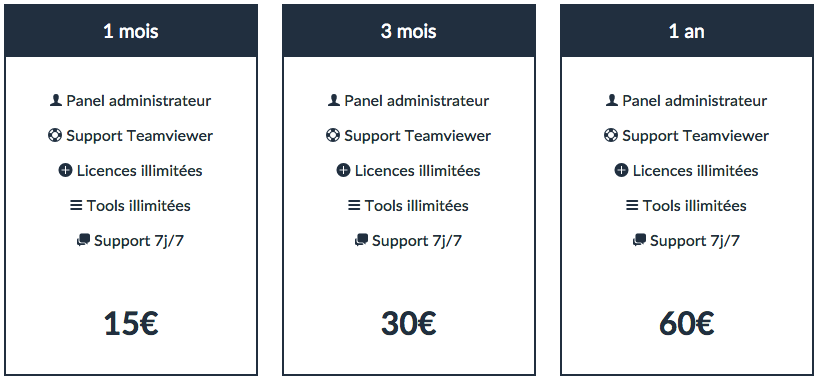Image resolution: width=819 pixels, height=382 pixels.
Task: Click the lifebuoy icon in the 1 mois plan
Action: (55, 135)
